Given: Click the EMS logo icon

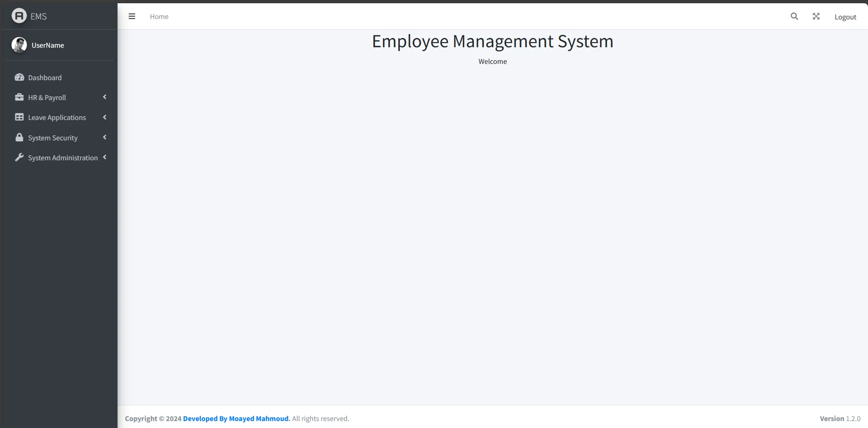Looking at the screenshot, I should point(19,16).
